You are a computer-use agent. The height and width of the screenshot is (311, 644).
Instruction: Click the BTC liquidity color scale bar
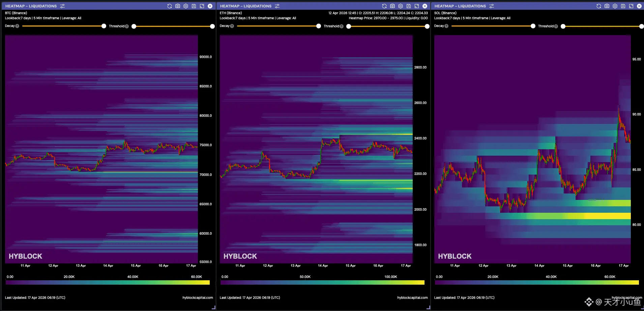pos(108,282)
